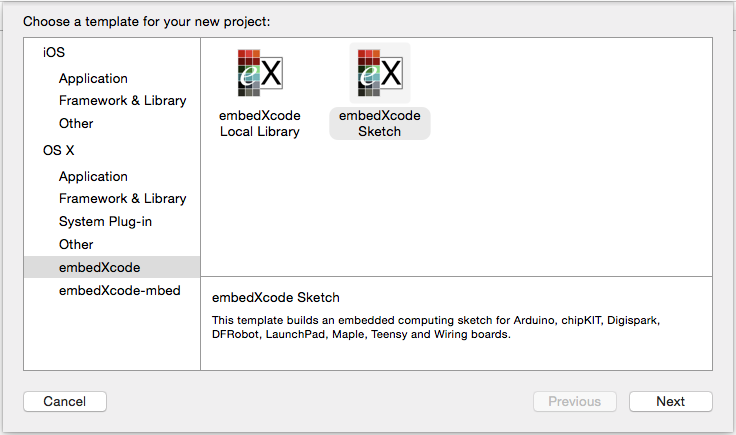Image resolution: width=736 pixels, height=435 pixels.
Task: Click the embedXcode Sketch description title
Action: coord(276,298)
